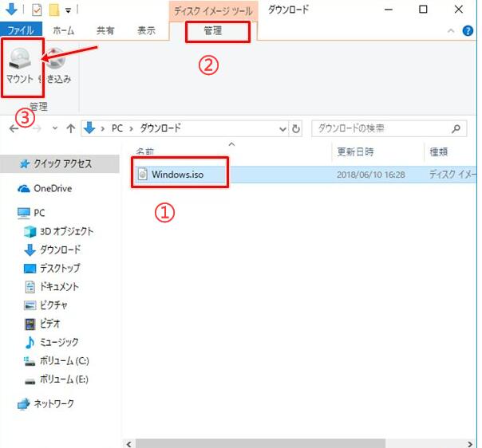Sort by the 種類 column header

(438, 151)
